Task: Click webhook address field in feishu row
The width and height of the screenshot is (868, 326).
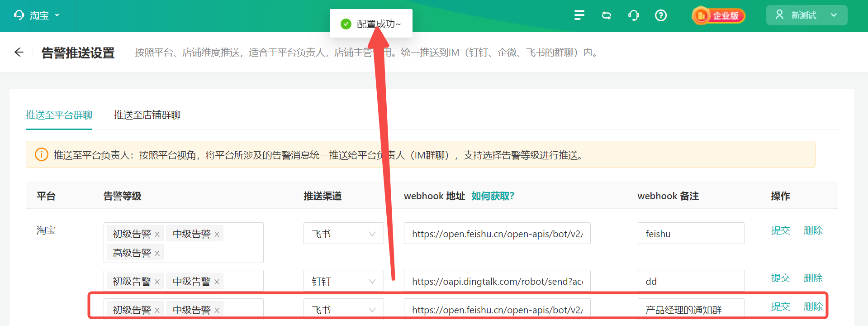Action: [x=497, y=234]
